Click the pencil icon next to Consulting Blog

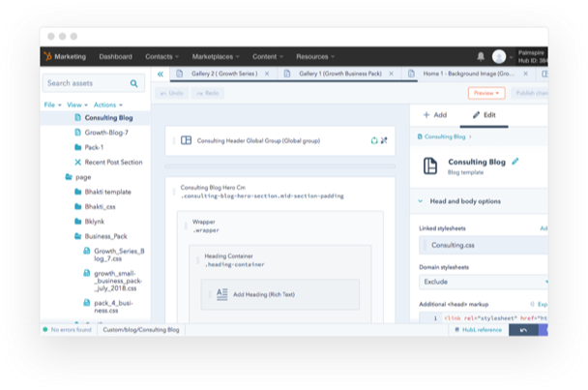point(515,161)
